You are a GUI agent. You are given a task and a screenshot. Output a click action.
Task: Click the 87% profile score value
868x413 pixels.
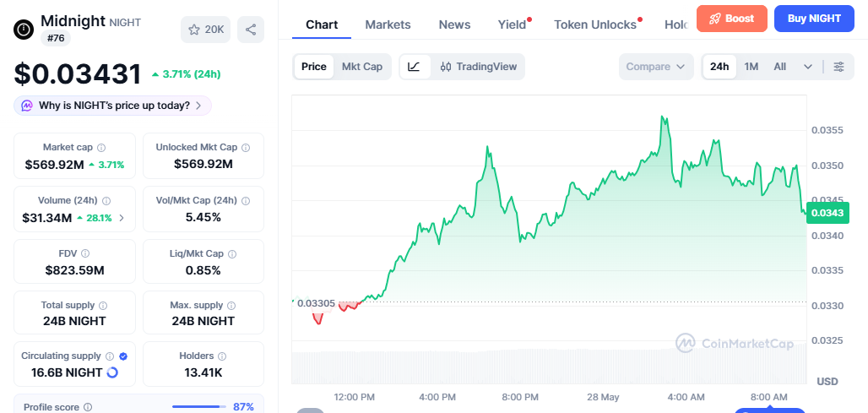[243, 407]
